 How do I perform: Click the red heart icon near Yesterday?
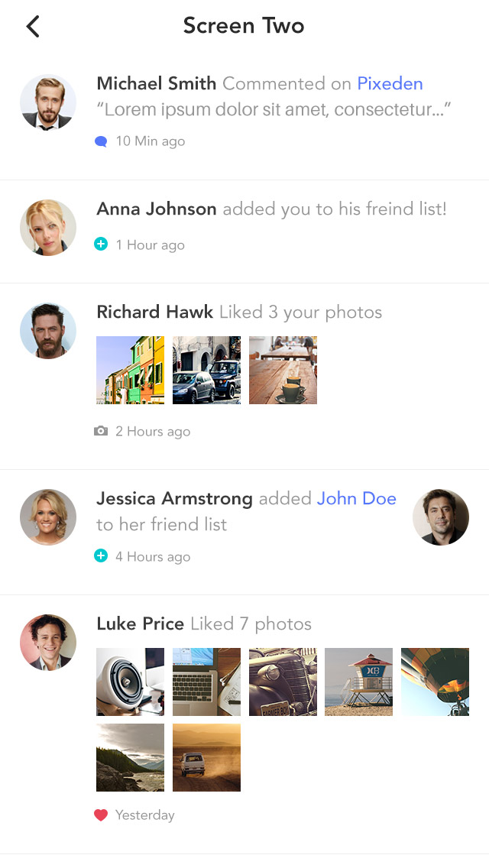[101, 815]
